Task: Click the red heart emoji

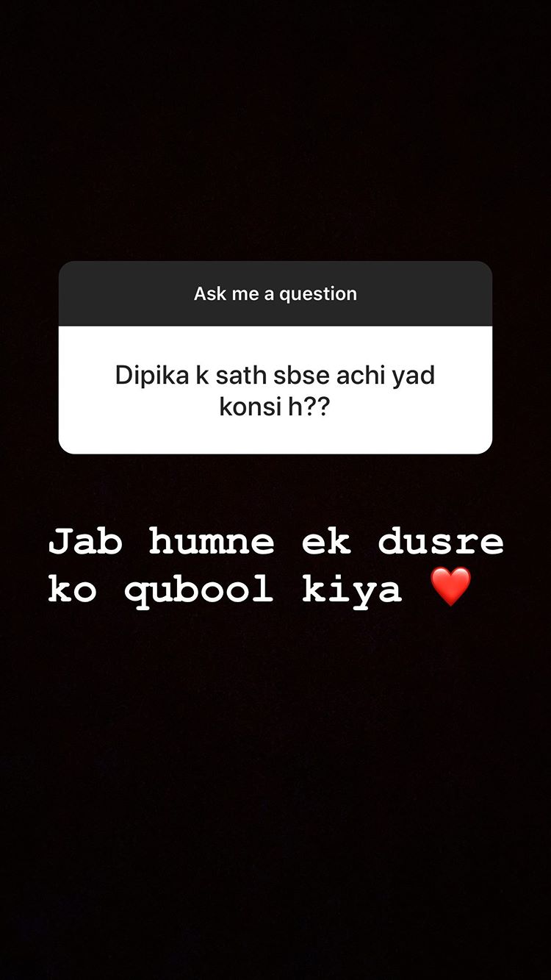Action: [450, 587]
